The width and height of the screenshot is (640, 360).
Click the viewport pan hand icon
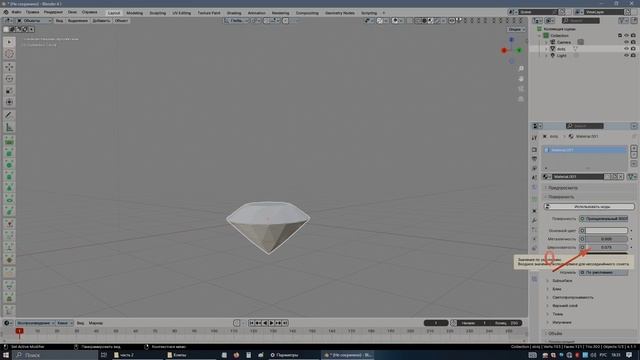coord(521,79)
